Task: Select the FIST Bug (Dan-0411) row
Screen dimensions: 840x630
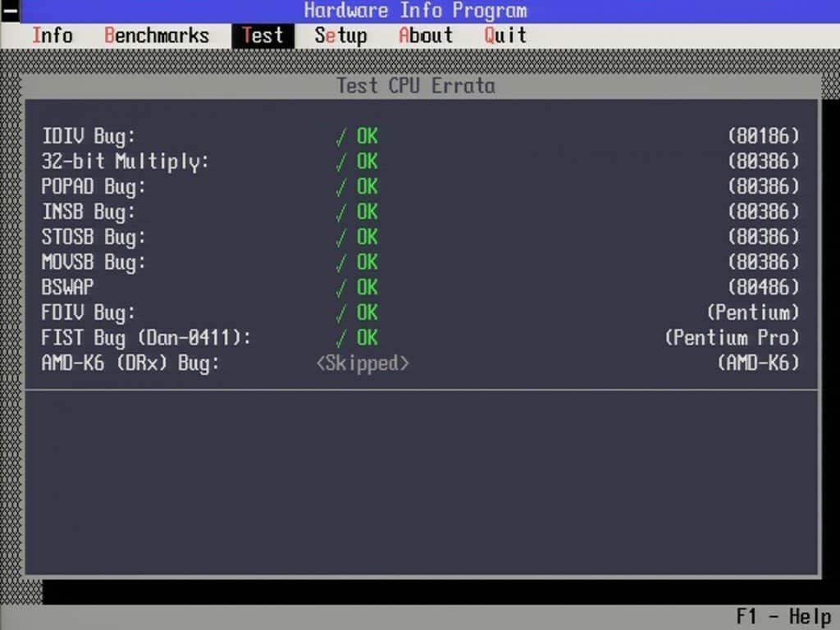Action: click(x=421, y=338)
